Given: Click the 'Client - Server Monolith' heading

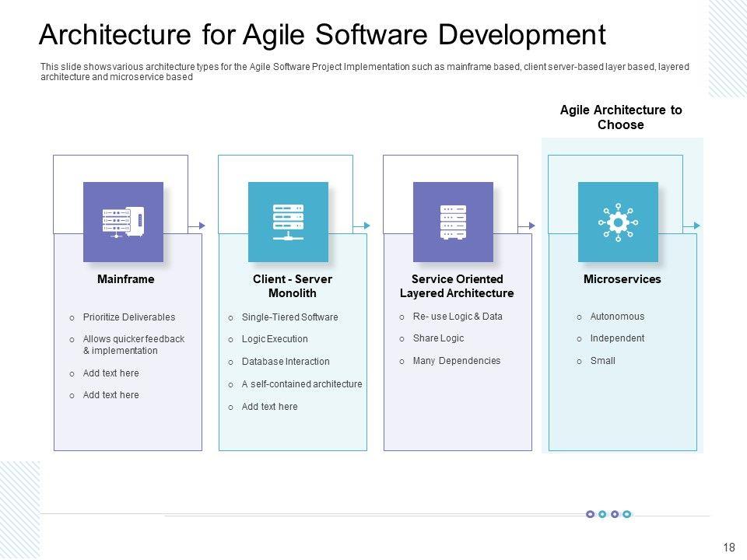Looking at the screenshot, I should point(292,286).
